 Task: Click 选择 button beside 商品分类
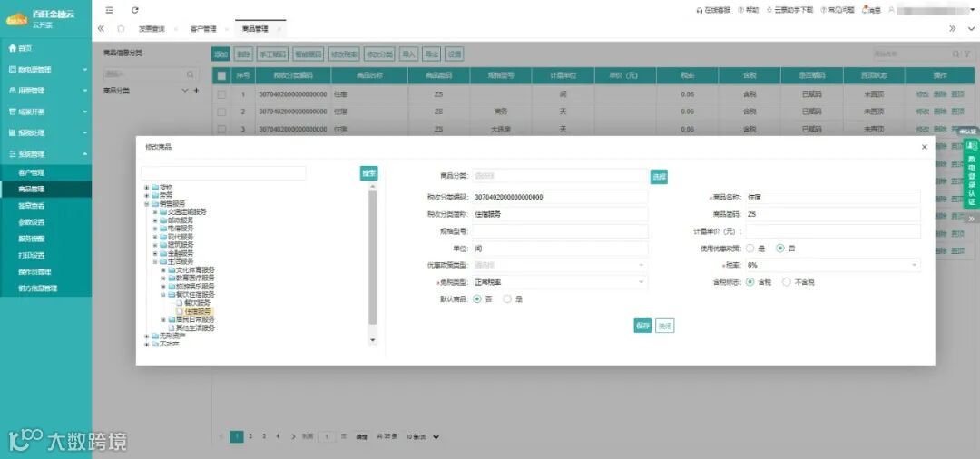point(660,177)
